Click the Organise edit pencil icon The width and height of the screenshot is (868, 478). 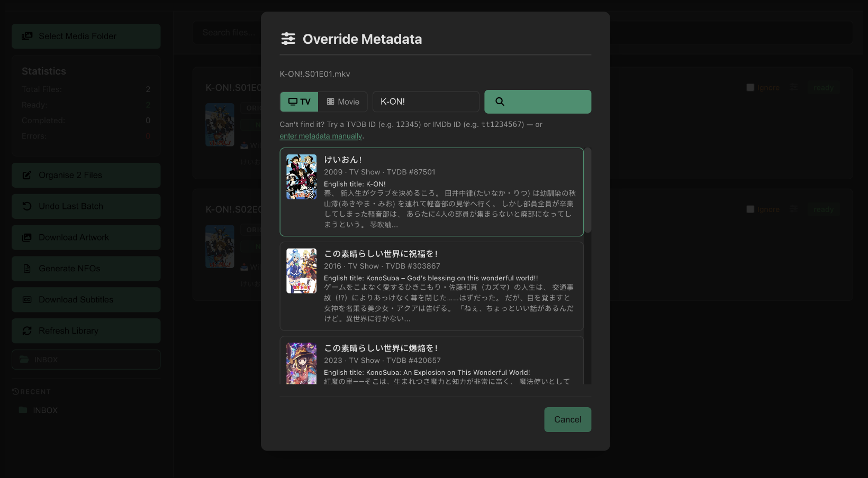coord(27,175)
